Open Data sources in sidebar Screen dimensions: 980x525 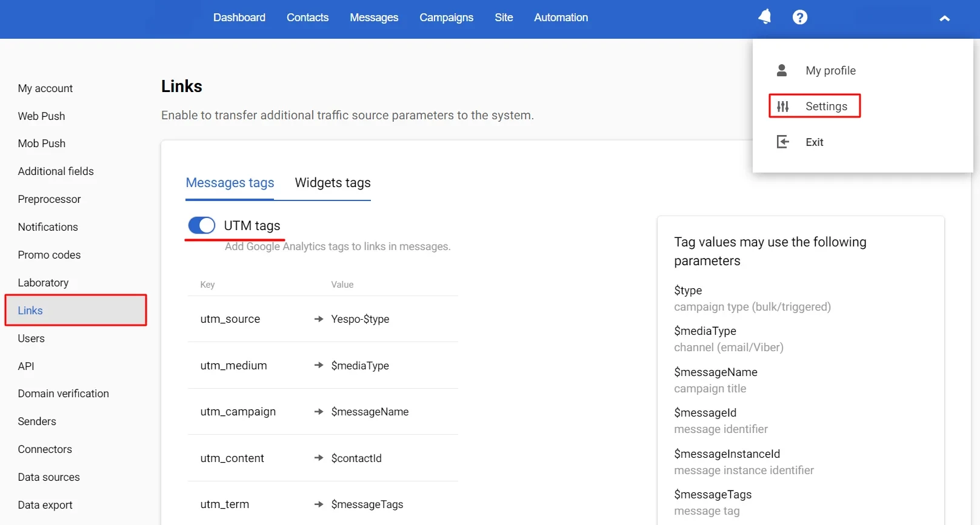48,477
